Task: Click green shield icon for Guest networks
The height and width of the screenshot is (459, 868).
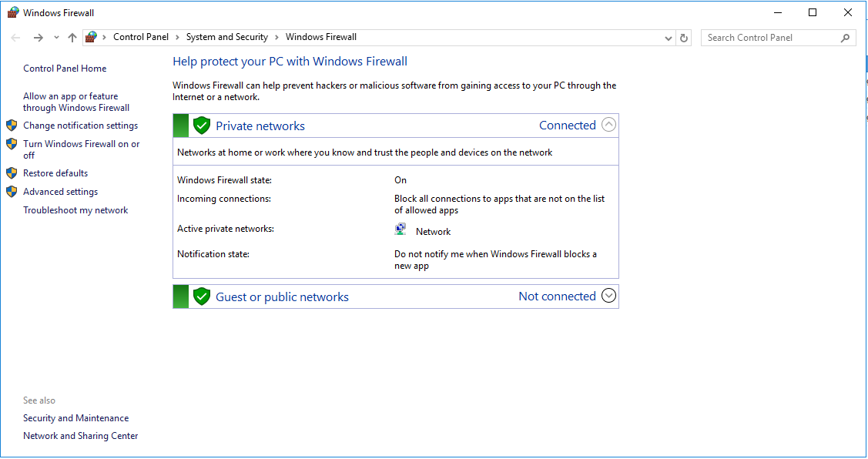Action: click(x=202, y=297)
